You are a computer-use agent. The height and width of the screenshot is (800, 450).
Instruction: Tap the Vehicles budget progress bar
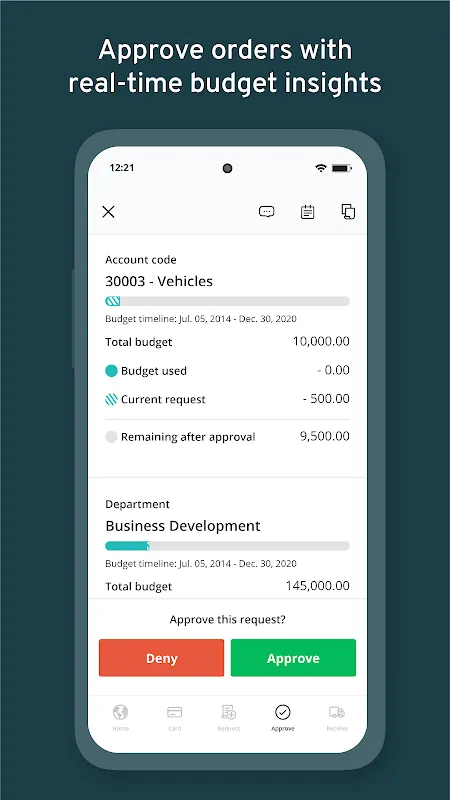click(x=228, y=301)
